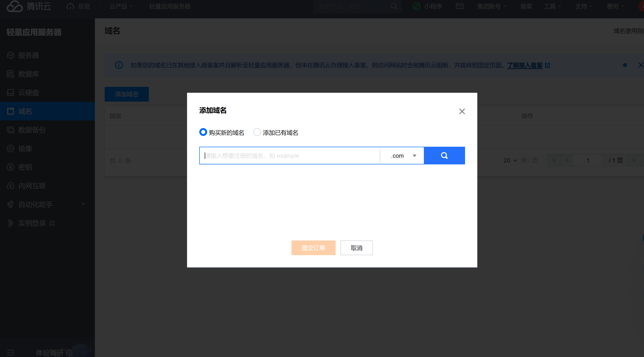
Task: Expand the 云产品 menu
Action: [x=121, y=6]
